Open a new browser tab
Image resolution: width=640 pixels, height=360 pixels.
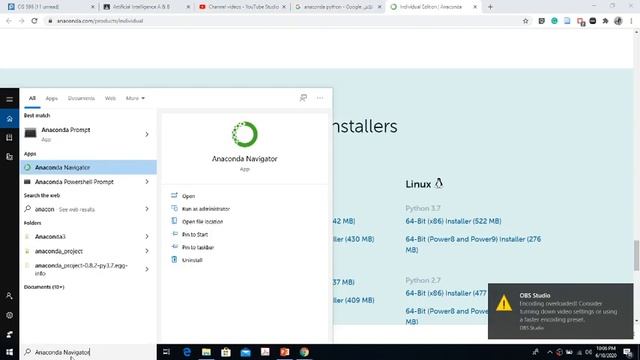tap(490, 7)
